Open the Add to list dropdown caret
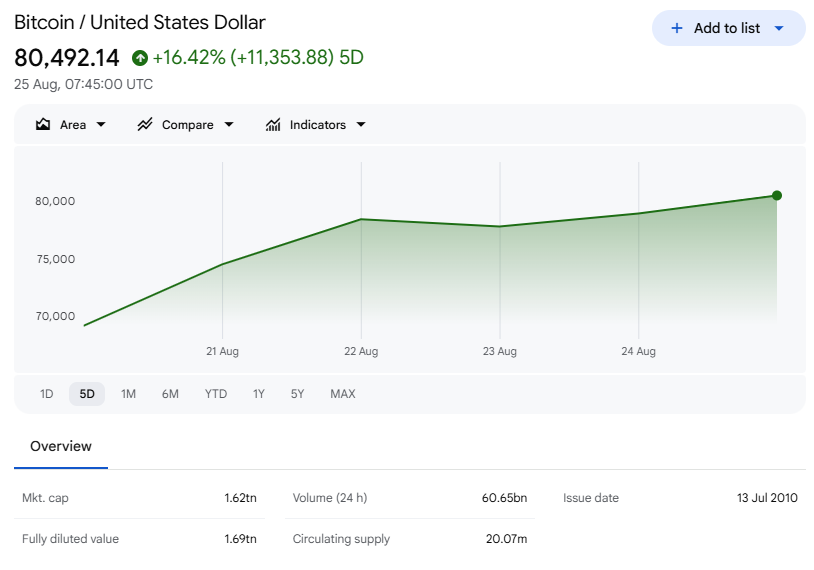The width and height of the screenshot is (814, 570). point(779,29)
